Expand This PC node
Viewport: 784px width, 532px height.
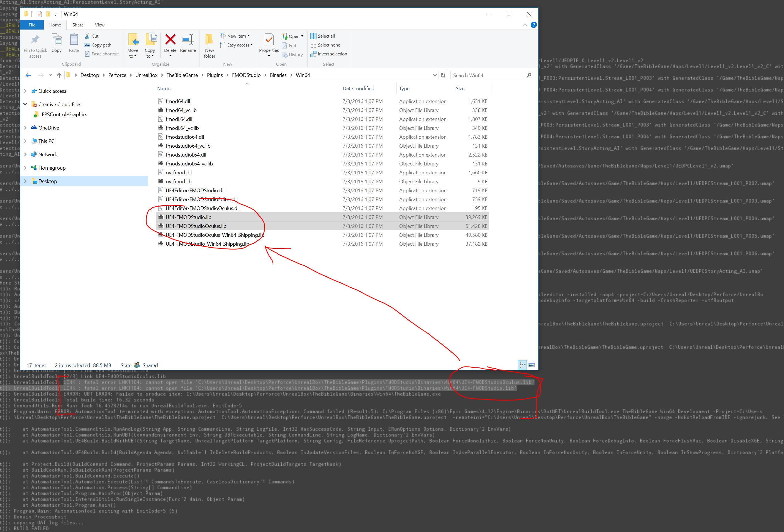tap(25, 141)
